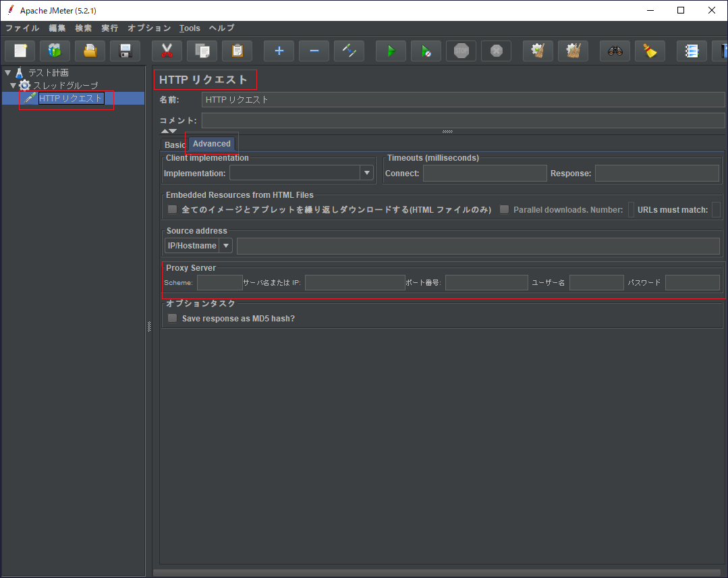Open the Search icon (binoculars)
This screenshot has width=728, height=578.
pyautogui.click(x=615, y=50)
